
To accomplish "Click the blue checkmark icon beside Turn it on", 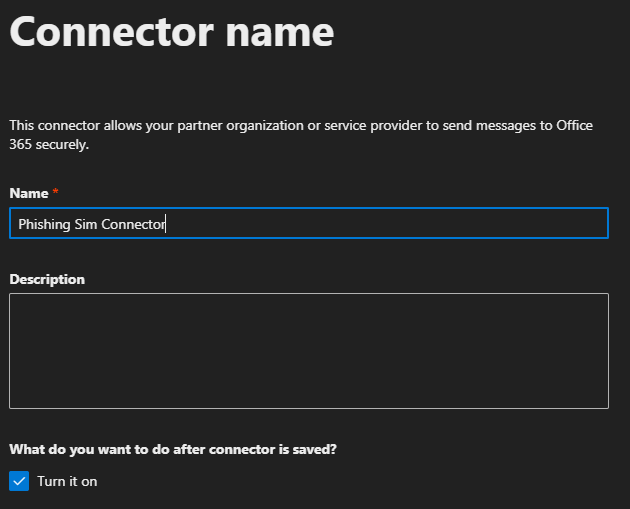I will [19, 481].
